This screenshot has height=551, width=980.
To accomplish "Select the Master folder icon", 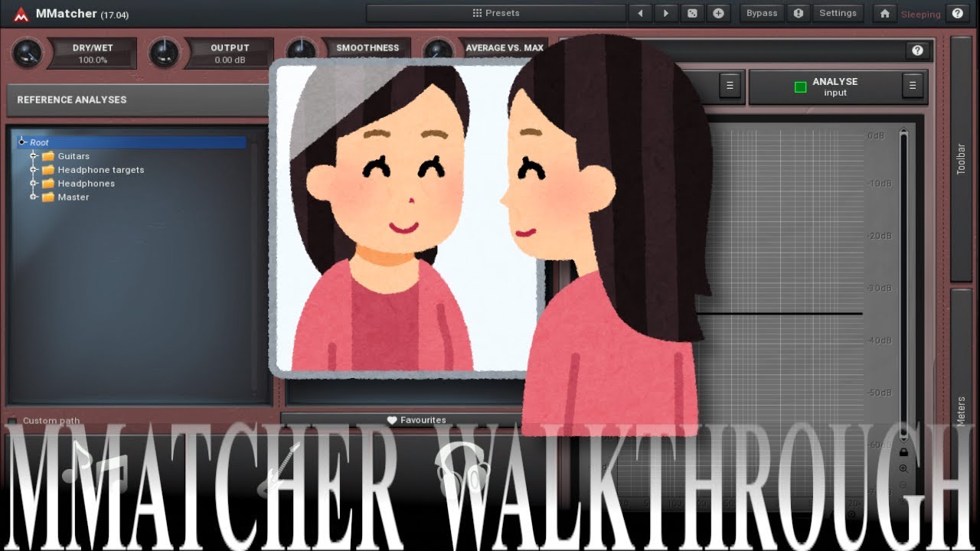I will [x=48, y=197].
